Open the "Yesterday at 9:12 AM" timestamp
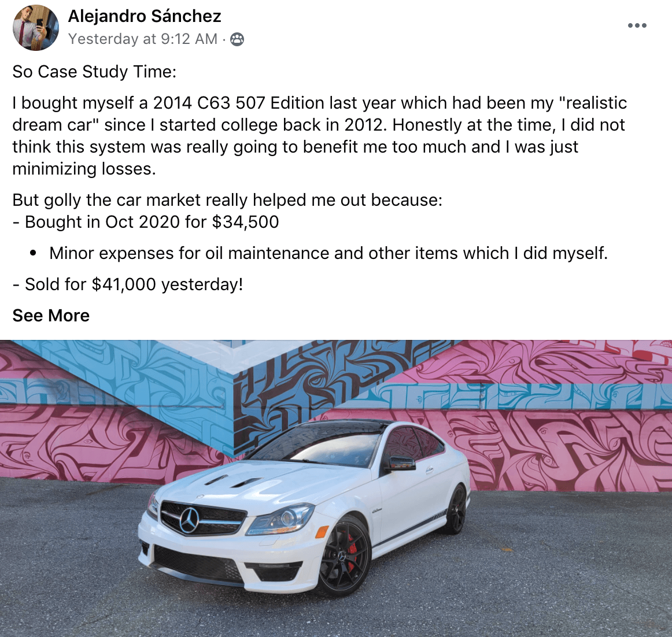Image resolution: width=672 pixels, height=637 pixels. [x=142, y=39]
